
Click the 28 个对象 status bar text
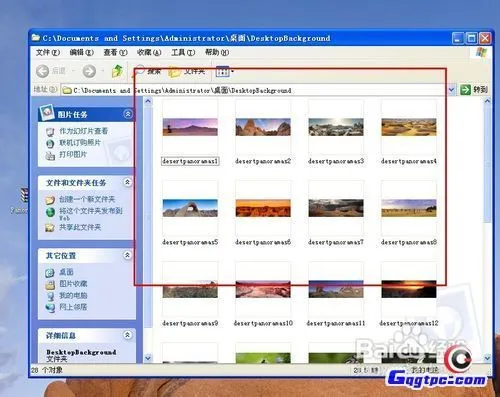click(47, 370)
